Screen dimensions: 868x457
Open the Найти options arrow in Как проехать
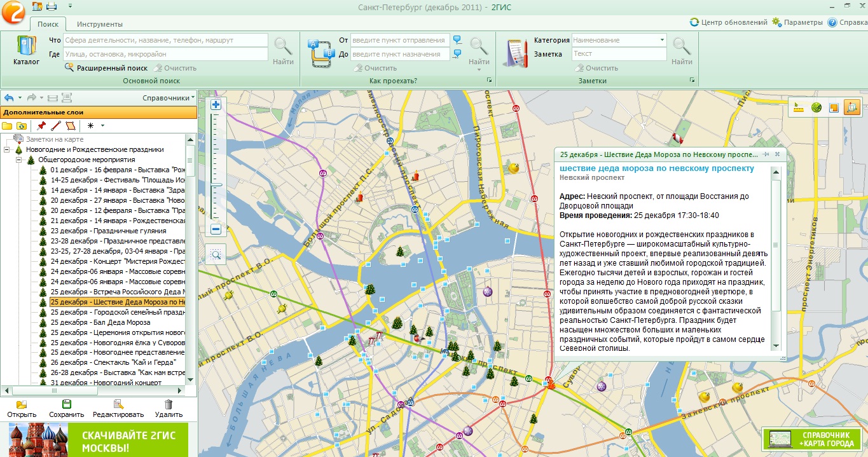pyautogui.click(x=479, y=70)
